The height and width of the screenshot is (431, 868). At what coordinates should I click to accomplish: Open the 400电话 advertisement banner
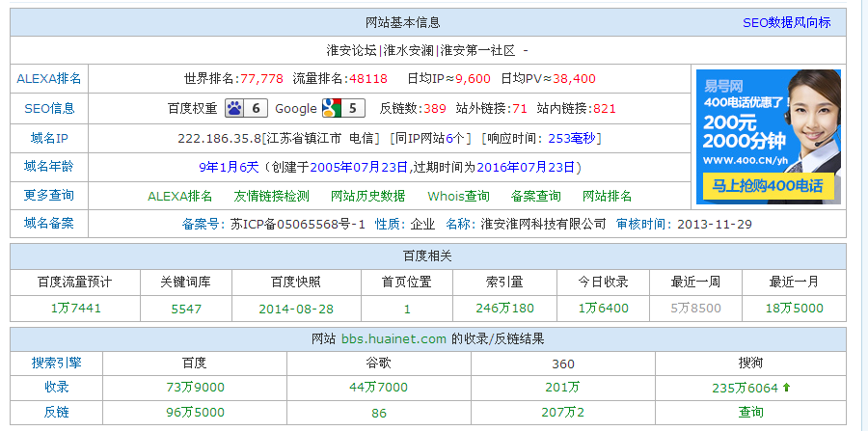pyautogui.click(x=768, y=136)
